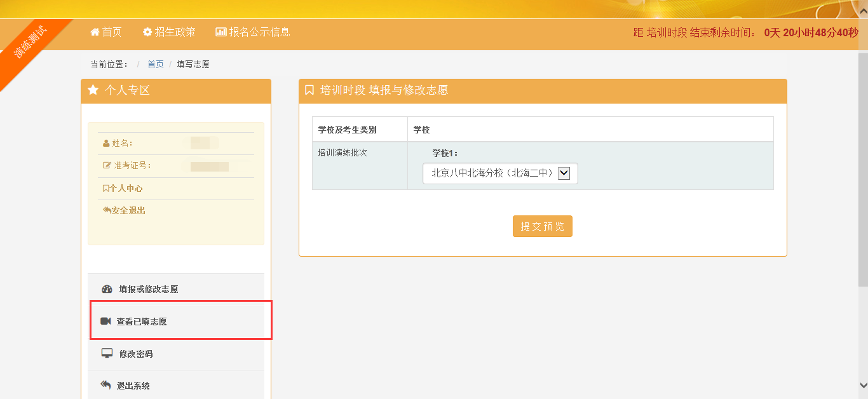Click the star icon in 个人专区 header
Viewport: 868px width, 399px height.
click(x=93, y=90)
